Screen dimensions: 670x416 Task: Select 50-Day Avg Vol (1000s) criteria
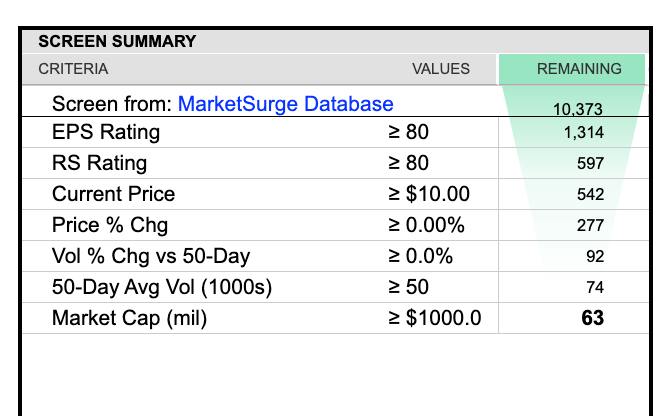[161, 288]
